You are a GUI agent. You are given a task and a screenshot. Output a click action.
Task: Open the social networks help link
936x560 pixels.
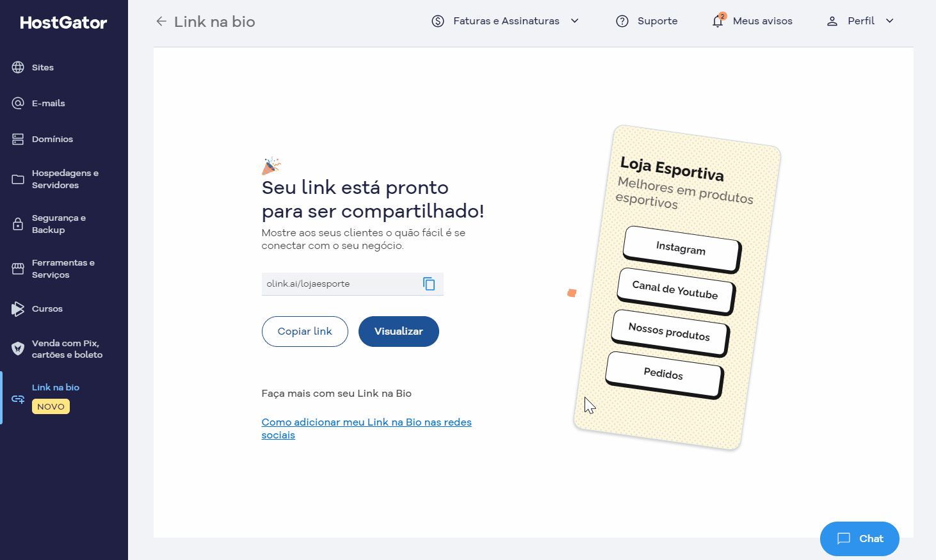click(x=366, y=429)
